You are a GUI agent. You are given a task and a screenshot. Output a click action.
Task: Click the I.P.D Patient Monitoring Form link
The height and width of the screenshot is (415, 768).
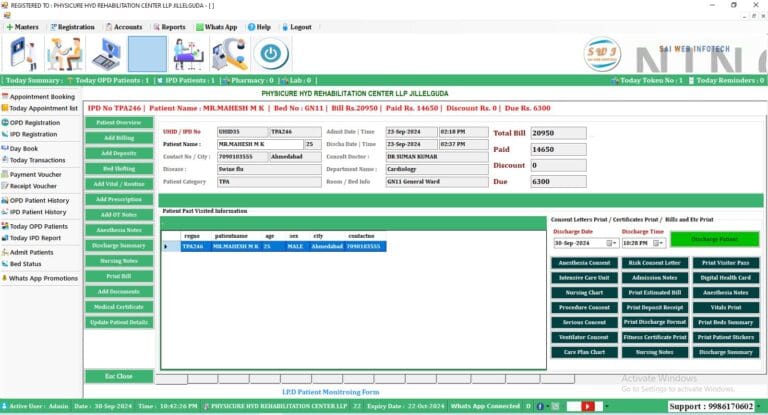[x=331, y=392]
